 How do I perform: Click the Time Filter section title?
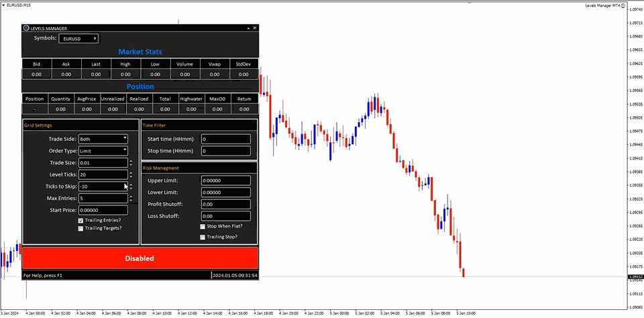point(154,125)
